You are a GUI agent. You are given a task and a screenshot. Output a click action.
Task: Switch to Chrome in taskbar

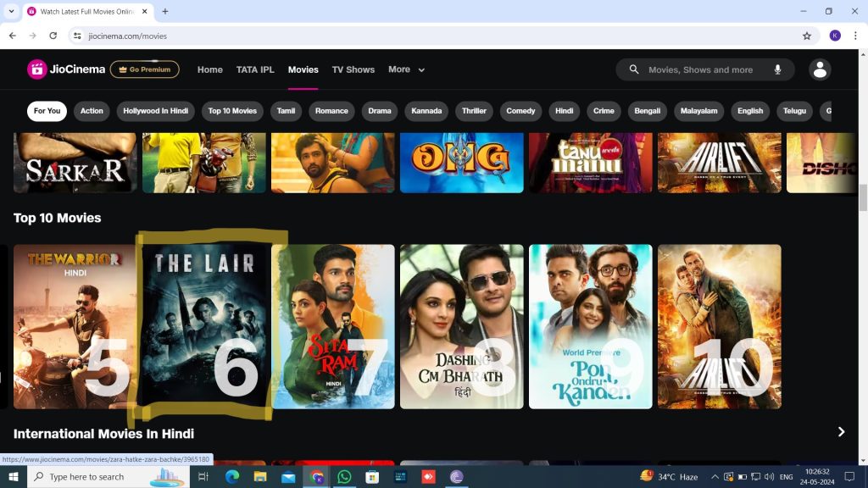[x=317, y=476]
